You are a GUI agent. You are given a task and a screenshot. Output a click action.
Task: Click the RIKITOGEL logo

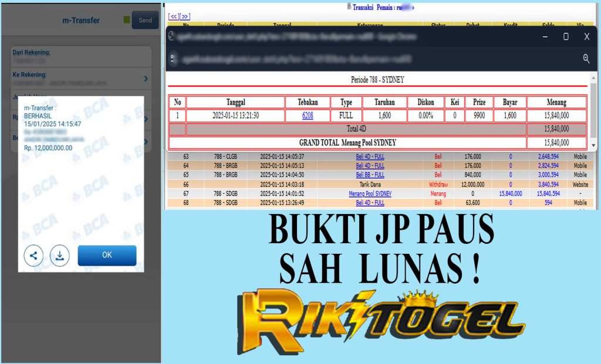380,321
